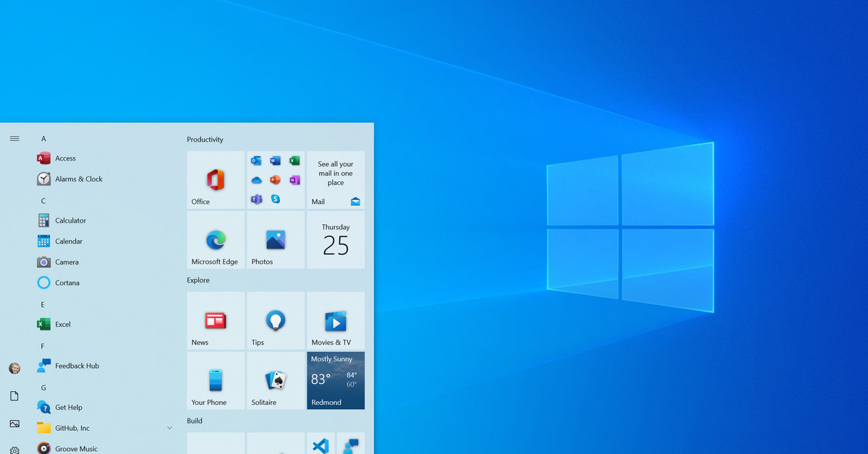
Task: Click your account profile picture
Action: 14,368
